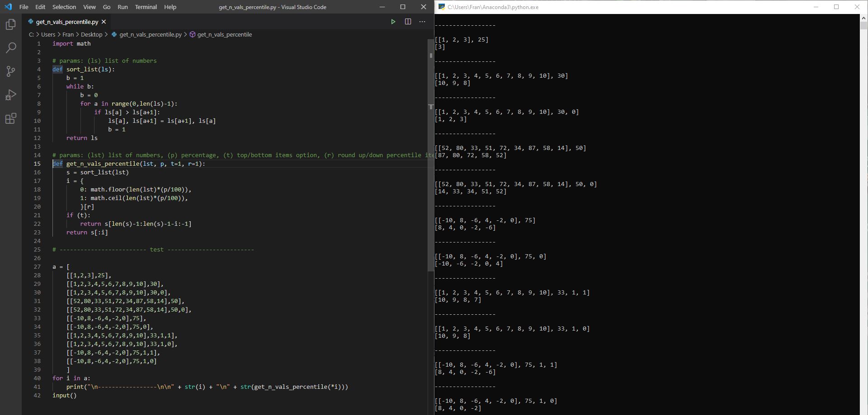
Task: Open the Help menu
Action: [170, 7]
